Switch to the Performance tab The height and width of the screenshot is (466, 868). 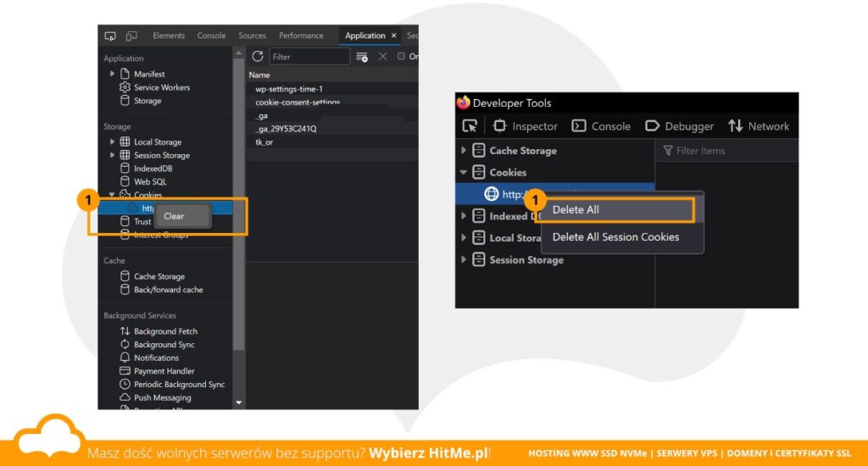(x=301, y=36)
